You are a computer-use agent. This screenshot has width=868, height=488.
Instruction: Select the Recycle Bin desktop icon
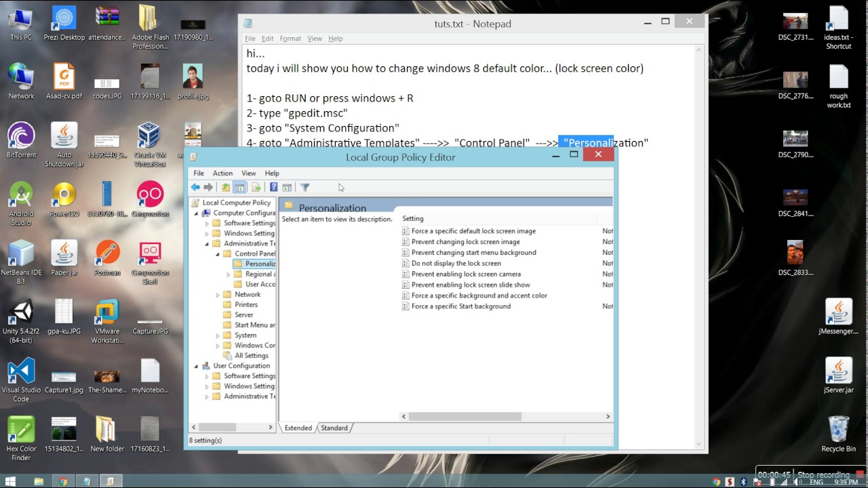(x=838, y=434)
